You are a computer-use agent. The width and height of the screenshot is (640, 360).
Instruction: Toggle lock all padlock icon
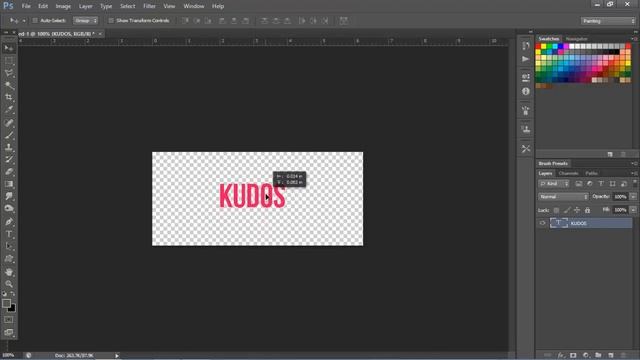587,210
